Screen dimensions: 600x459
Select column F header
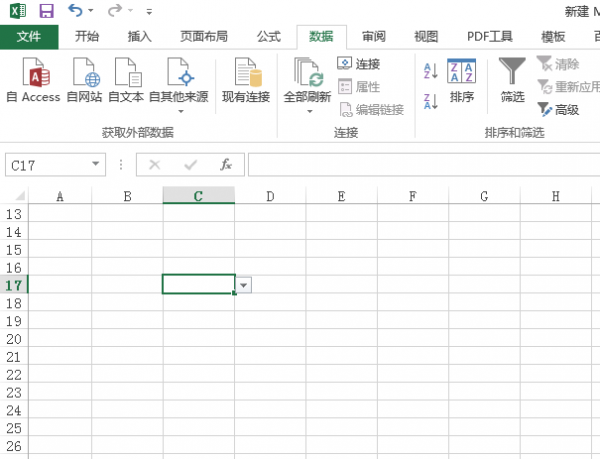coord(413,196)
